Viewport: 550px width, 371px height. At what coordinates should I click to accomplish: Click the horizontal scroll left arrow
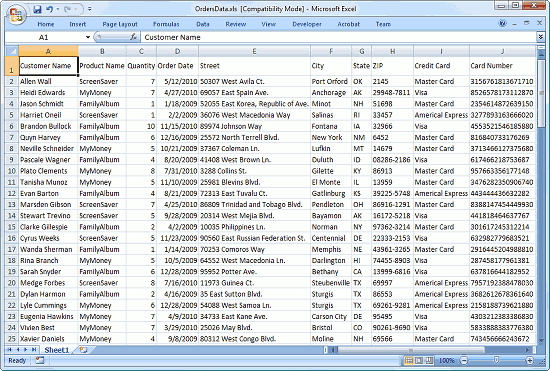pyautogui.click(x=334, y=350)
